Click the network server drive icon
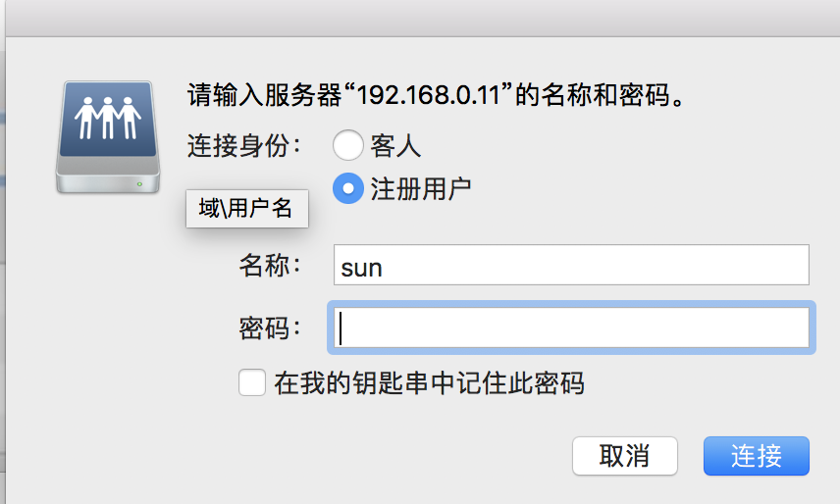Viewport: 840px width, 504px height. click(x=108, y=137)
